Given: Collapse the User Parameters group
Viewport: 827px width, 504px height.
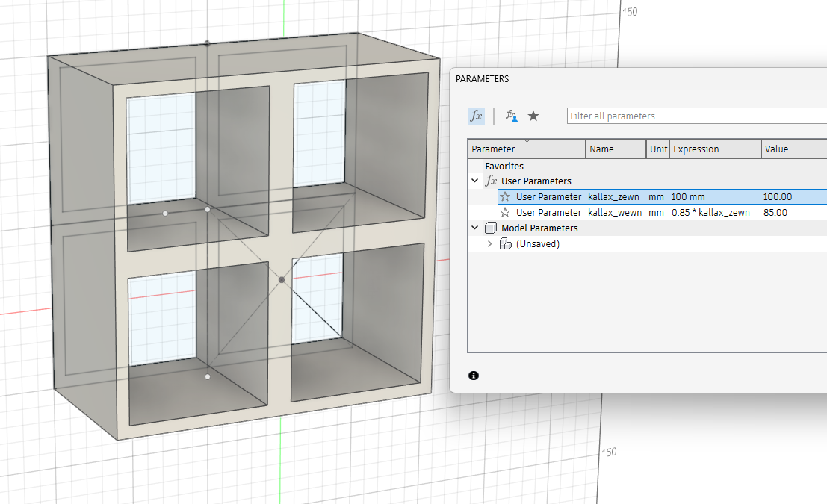Looking at the screenshot, I should [x=475, y=181].
